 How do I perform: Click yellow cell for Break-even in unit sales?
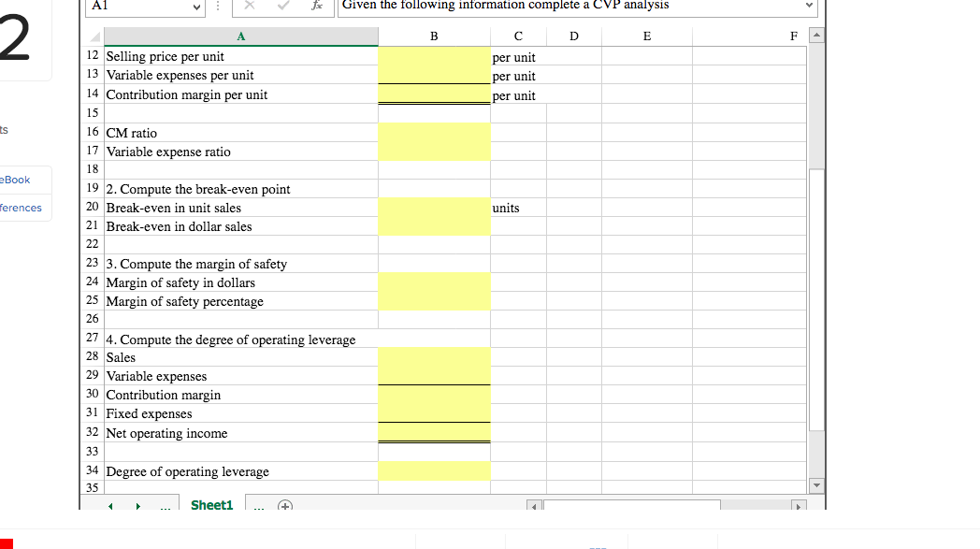[434, 207]
